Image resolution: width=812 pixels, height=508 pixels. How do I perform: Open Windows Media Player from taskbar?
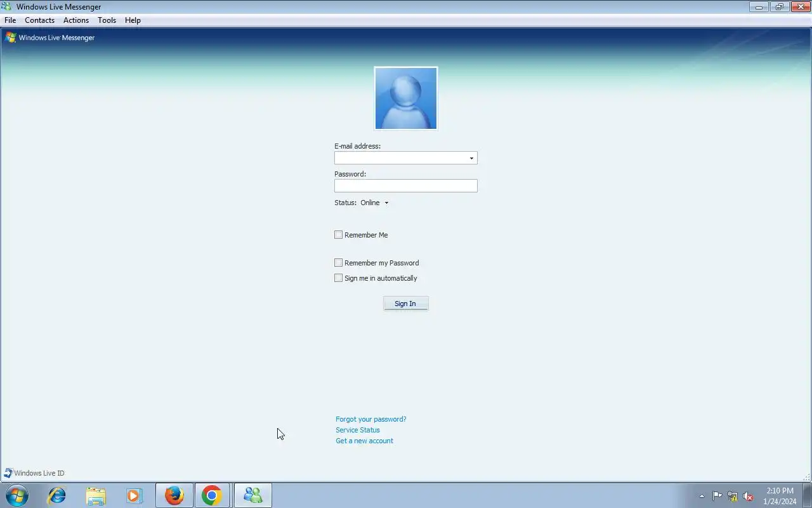tap(134, 495)
